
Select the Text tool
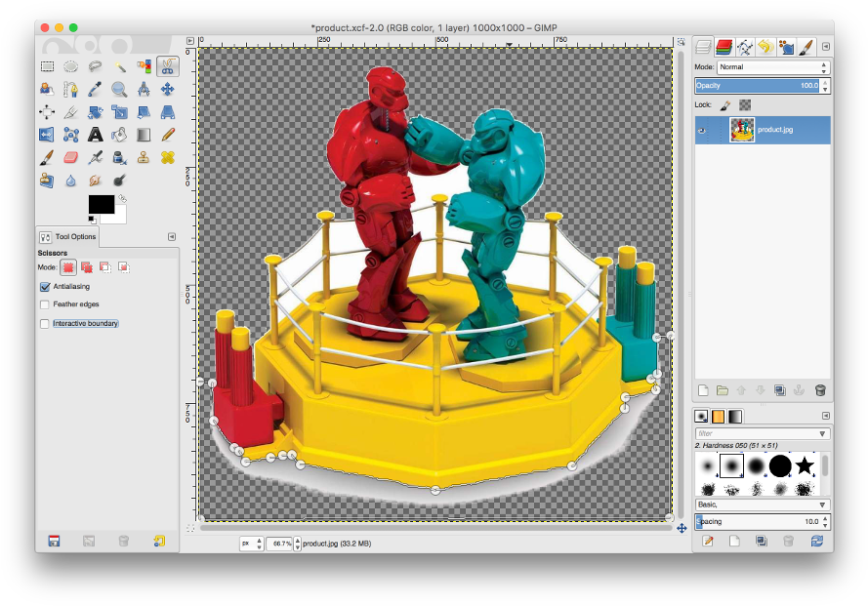(x=94, y=135)
